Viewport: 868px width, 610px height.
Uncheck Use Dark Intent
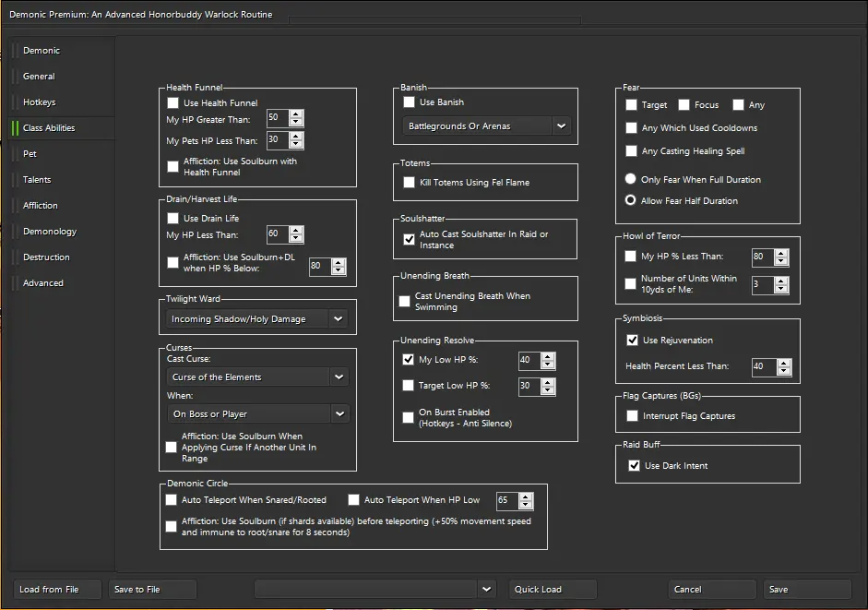coord(635,465)
